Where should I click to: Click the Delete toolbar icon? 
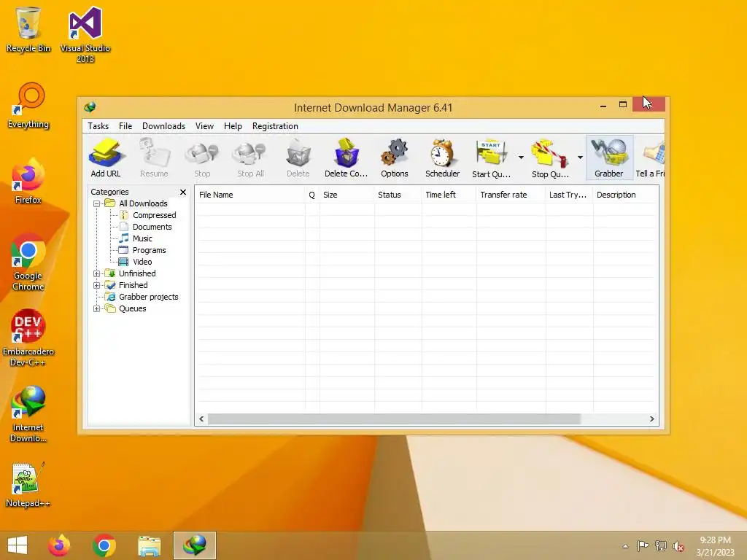click(x=298, y=158)
